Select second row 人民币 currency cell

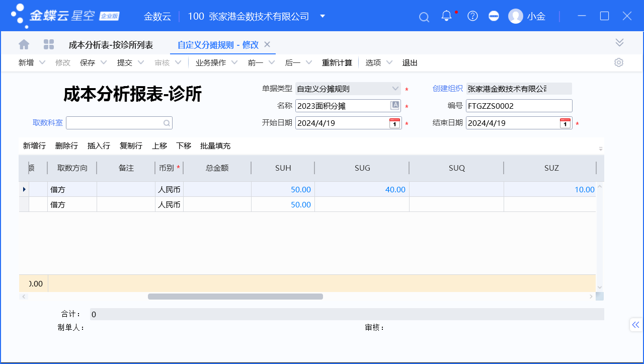pyautogui.click(x=169, y=204)
